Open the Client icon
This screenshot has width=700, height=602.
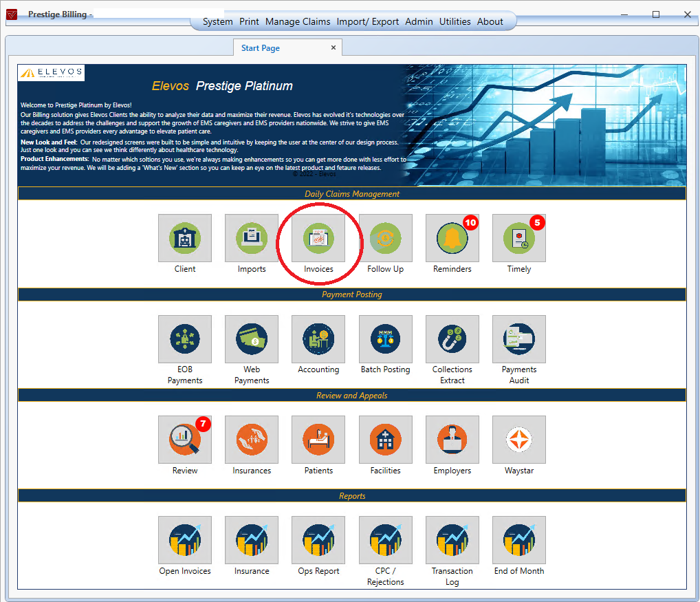click(185, 238)
